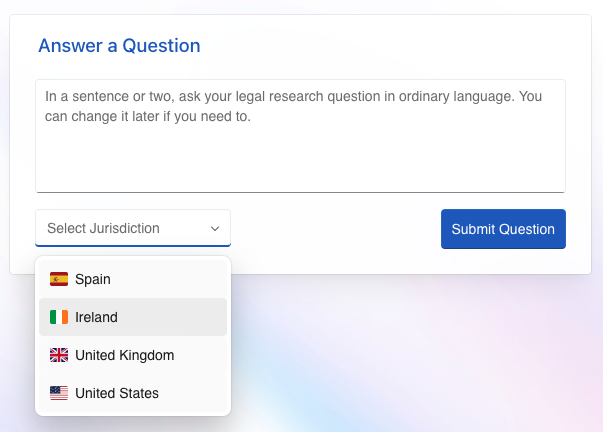Open the Select Jurisdiction dropdown
This screenshot has width=603, height=432.
(x=133, y=228)
